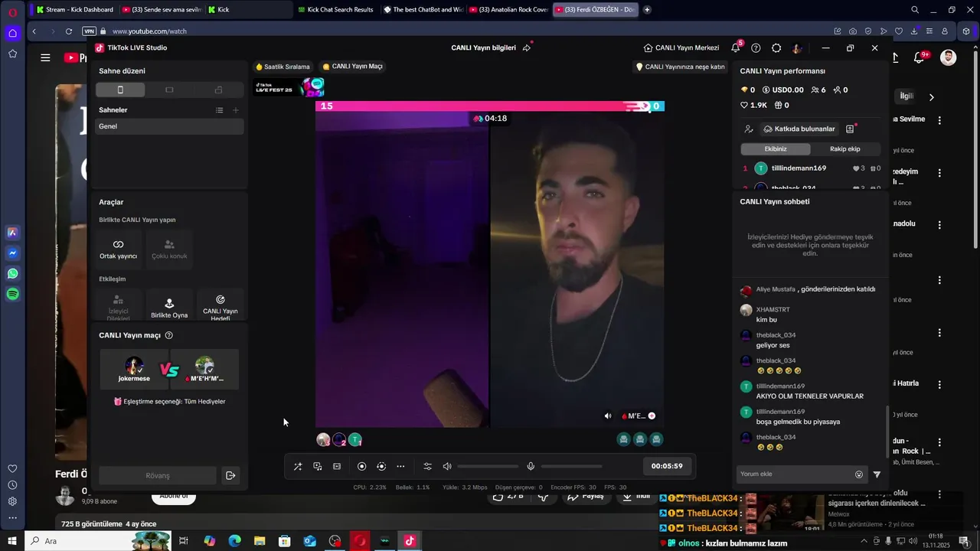Click Windows Start button

pos(11,541)
